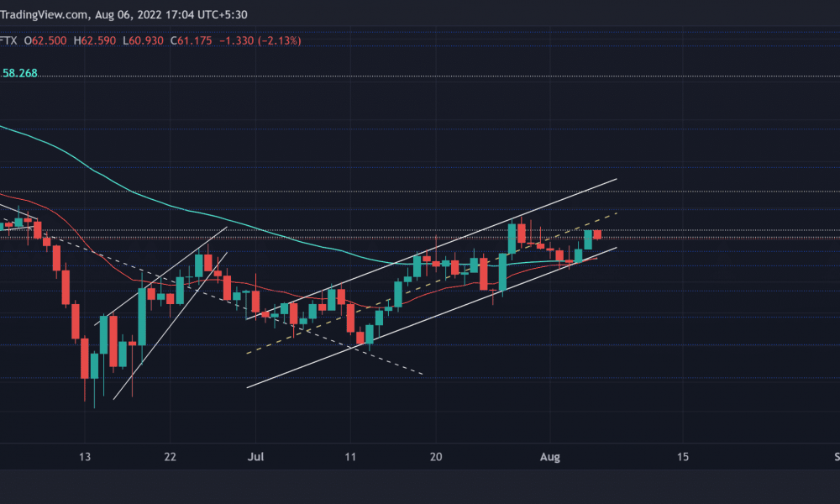Click the low price value 60.930
The image size is (840, 504).
click(x=145, y=40)
